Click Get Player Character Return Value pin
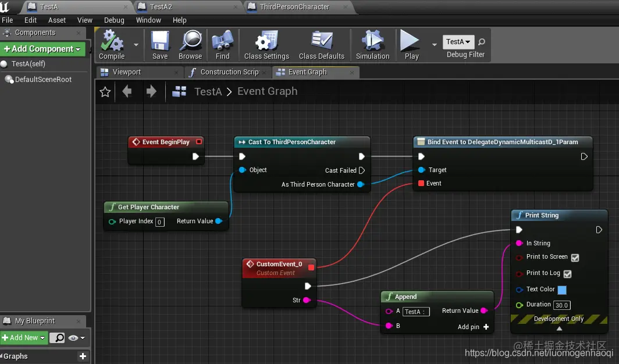619x364 pixels. (x=218, y=221)
